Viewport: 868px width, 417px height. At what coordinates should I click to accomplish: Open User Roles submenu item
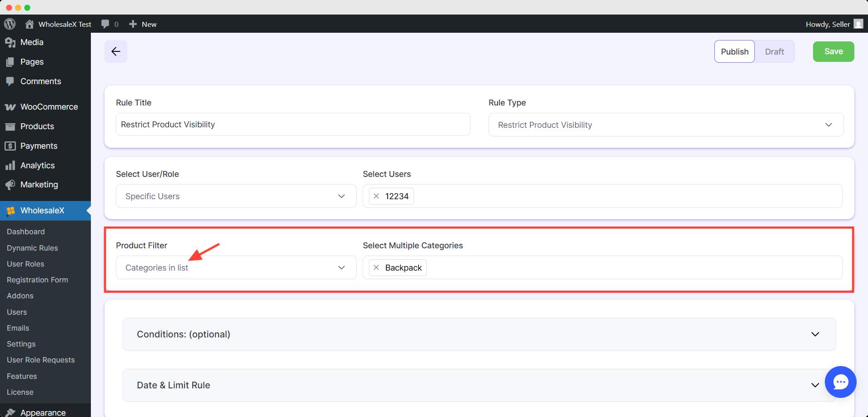coord(25,264)
